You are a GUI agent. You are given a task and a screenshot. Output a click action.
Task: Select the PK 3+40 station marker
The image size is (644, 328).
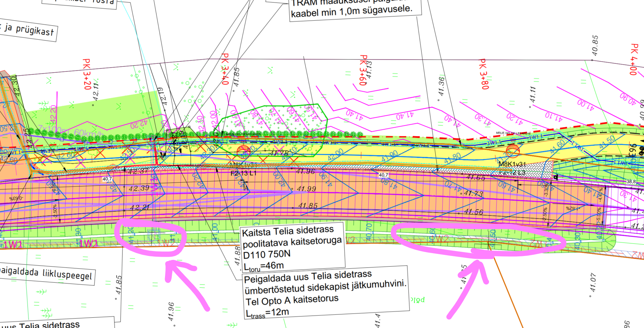coord(225,69)
